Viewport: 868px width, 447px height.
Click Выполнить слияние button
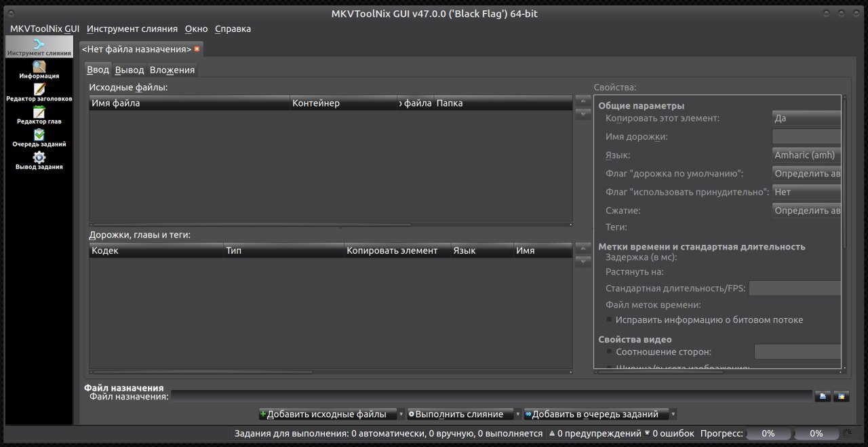coord(460,414)
